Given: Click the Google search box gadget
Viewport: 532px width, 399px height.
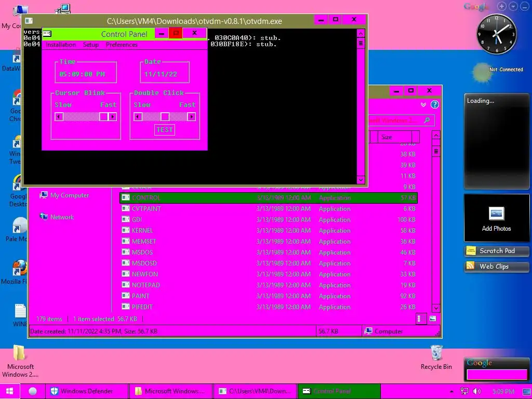Looking at the screenshot, I should [497, 375].
